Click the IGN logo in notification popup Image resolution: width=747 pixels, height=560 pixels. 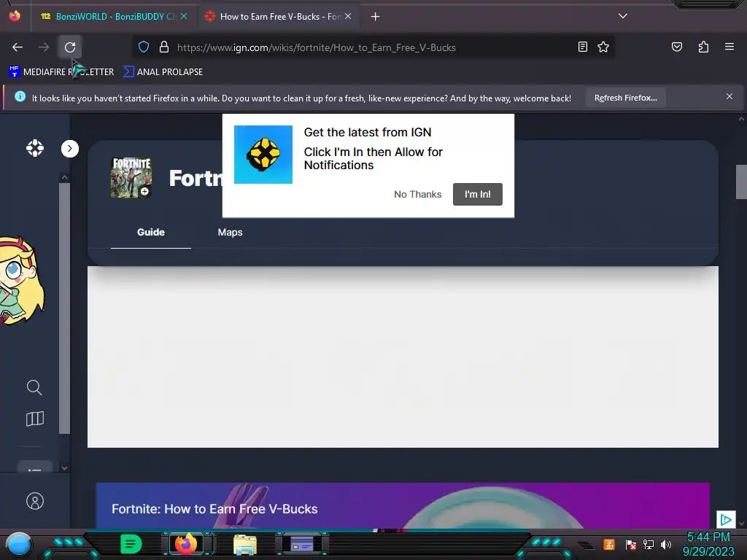[263, 155]
